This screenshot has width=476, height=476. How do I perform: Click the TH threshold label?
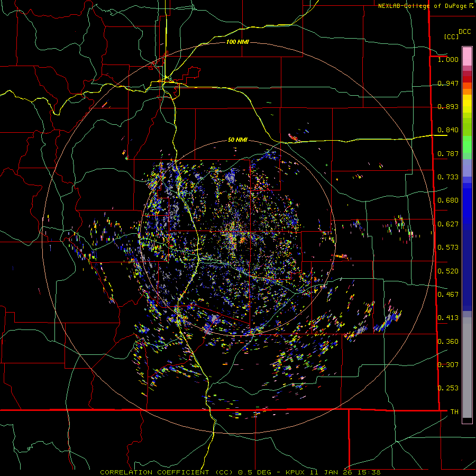point(454,412)
